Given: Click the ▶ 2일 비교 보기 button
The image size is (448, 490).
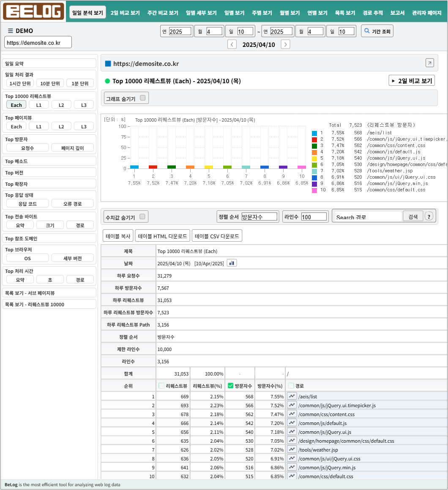Looking at the screenshot, I should click(x=411, y=81).
